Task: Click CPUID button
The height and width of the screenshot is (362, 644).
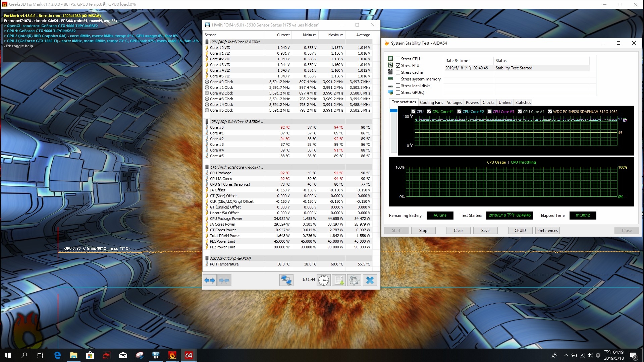Action: click(520, 231)
